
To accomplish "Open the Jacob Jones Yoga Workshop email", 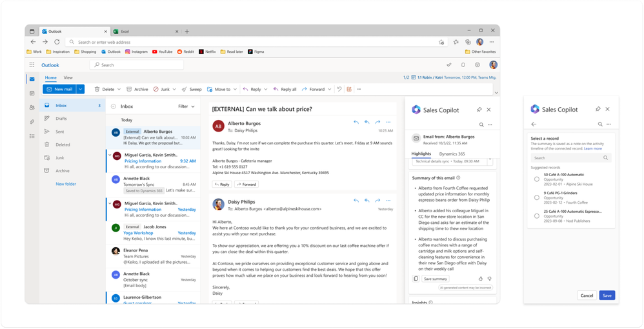I will 153,232.
